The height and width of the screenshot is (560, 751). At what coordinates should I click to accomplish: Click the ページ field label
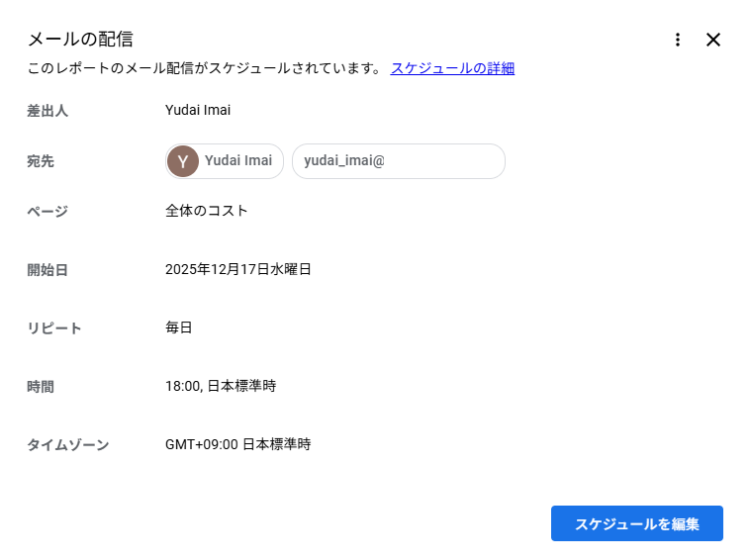(x=47, y=211)
